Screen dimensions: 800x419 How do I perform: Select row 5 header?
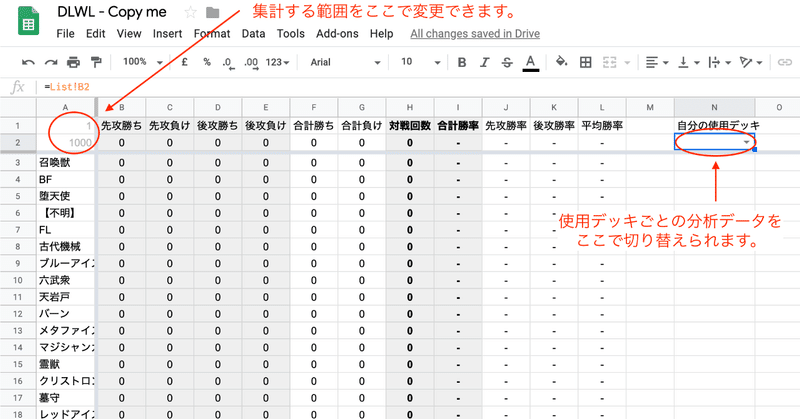tap(18, 196)
